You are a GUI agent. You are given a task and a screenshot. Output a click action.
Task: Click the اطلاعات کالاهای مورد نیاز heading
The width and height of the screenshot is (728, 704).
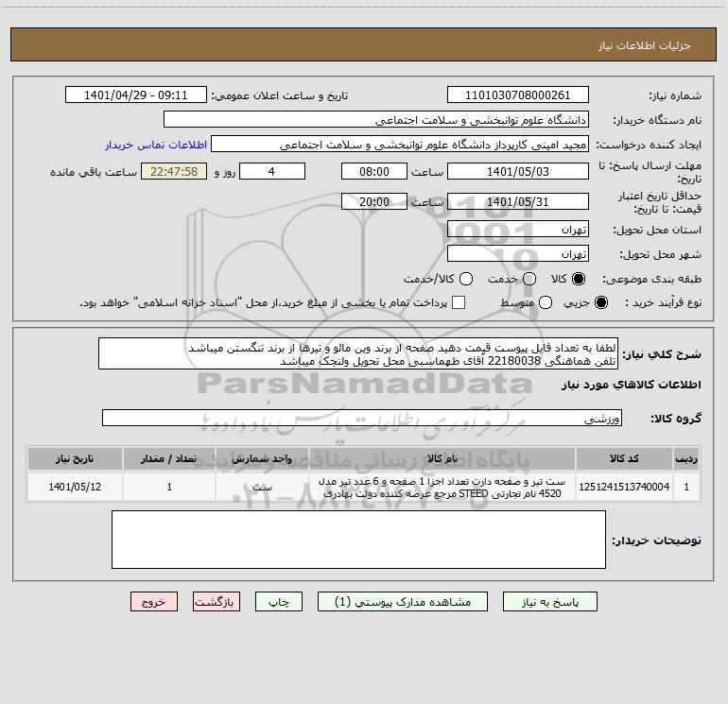click(631, 385)
